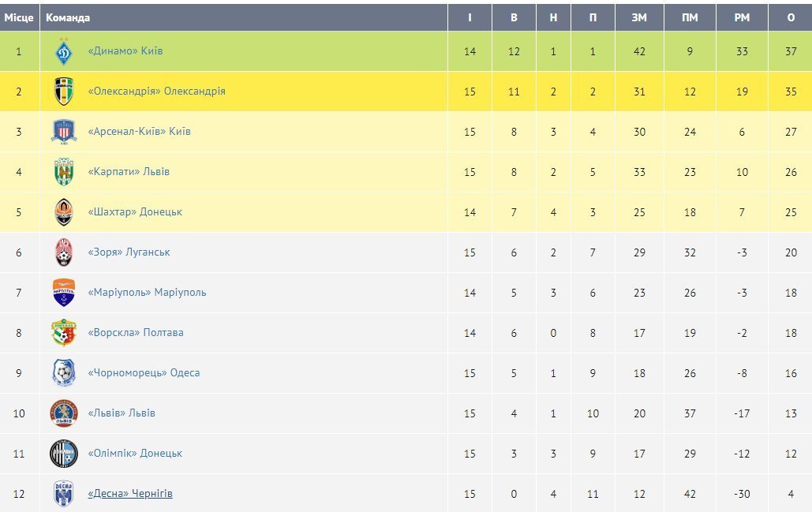The width and height of the screenshot is (812, 512).
Task: Click the Arsenal-Kyiv club crest
Action: pos(64,132)
